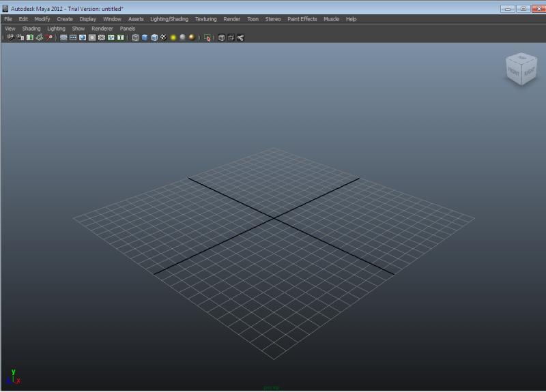The image size is (546, 392).
Task: Open the Shading panel menu
Action: [x=31, y=29]
